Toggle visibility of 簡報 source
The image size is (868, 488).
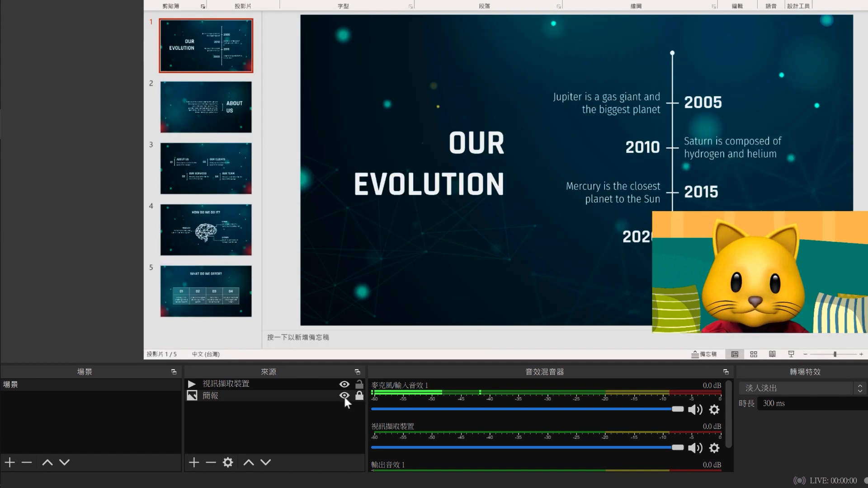point(344,395)
